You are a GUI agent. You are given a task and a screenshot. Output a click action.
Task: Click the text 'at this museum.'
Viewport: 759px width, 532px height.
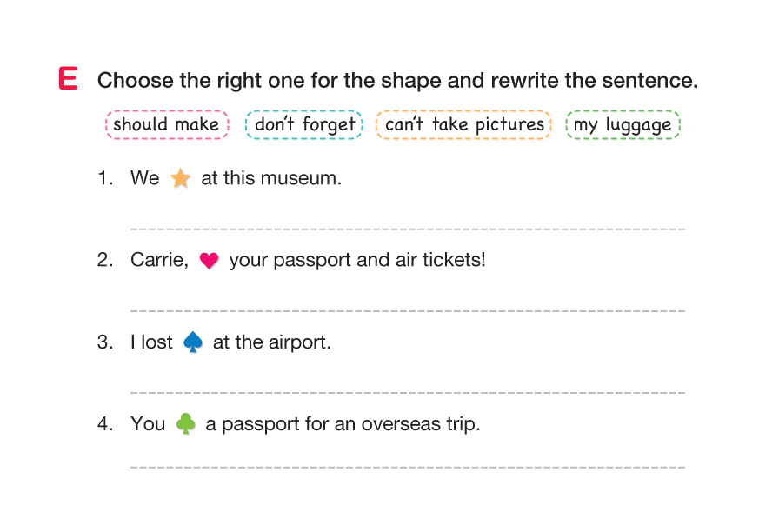coord(271,178)
